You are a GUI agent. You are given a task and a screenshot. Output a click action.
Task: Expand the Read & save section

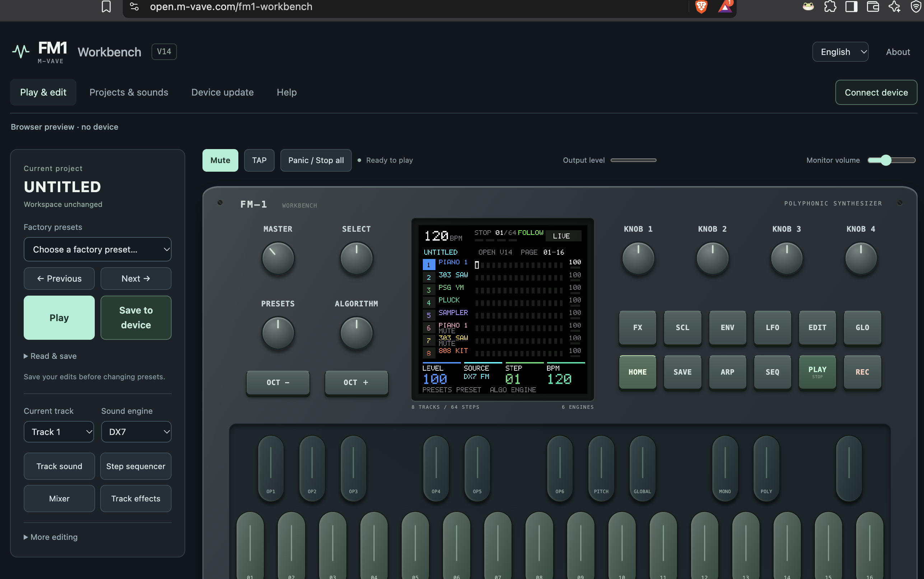pyautogui.click(x=50, y=356)
